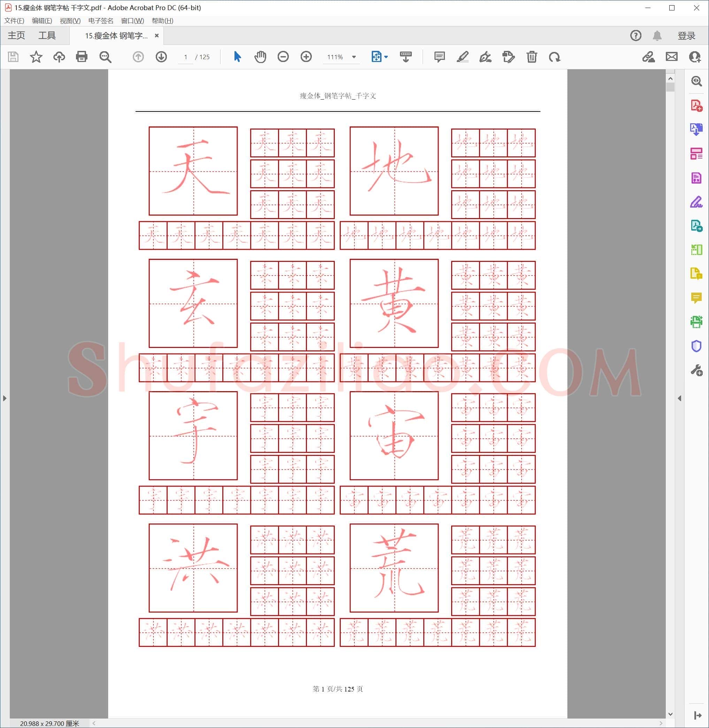This screenshot has height=728, width=709.
Task: Click the vertical scrollbar up arrow
Action: pyautogui.click(x=670, y=79)
